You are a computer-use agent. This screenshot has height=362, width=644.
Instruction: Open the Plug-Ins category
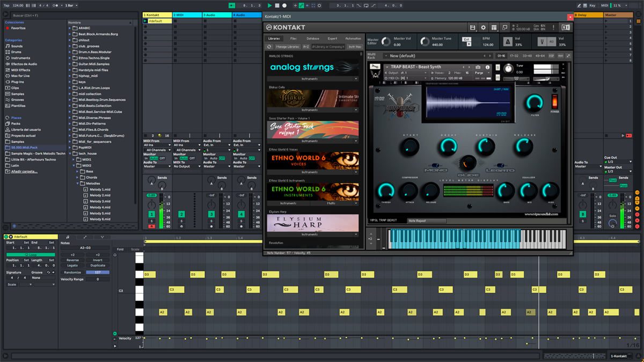point(18,82)
